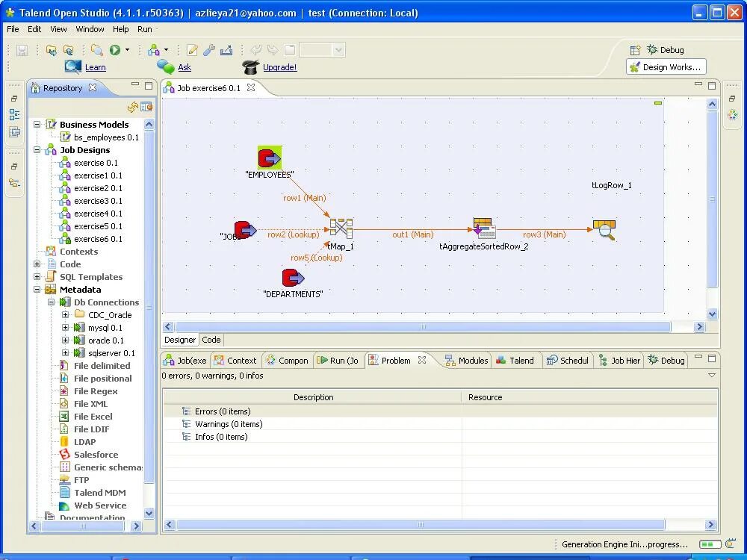747x560 pixels.
Task: Open the File menu
Action: (13, 29)
